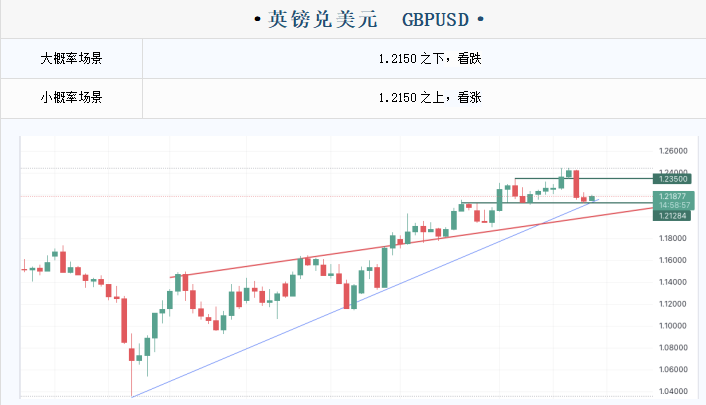The width and height of the screenshot is (706, 405).
Task: Click the 1.26000 axis value
Action: (673, 151)
